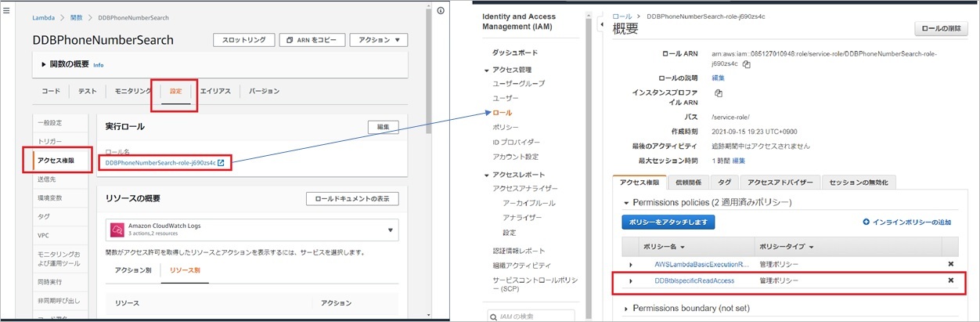This screenshot has width=980, height=322.
Task: Select 一般設定 in settings sidebar
Action: [50, 123]
